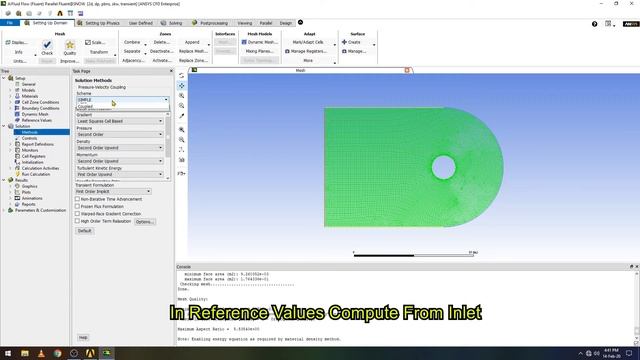This screenshot has height=360, width=640.
Task: Switch to Postprocessing tab
Action: tap(210, 23)
